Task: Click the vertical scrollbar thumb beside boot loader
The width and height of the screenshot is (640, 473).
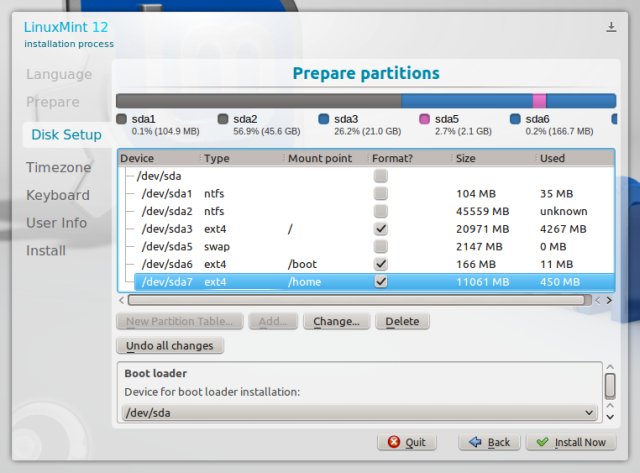Action: 610,386
